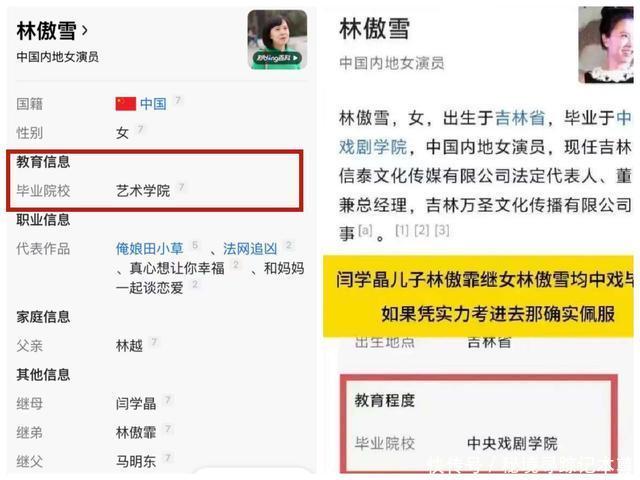Open the 俺娘田小草 work link
Screen dimensions: 640x480
coord(149,248)
